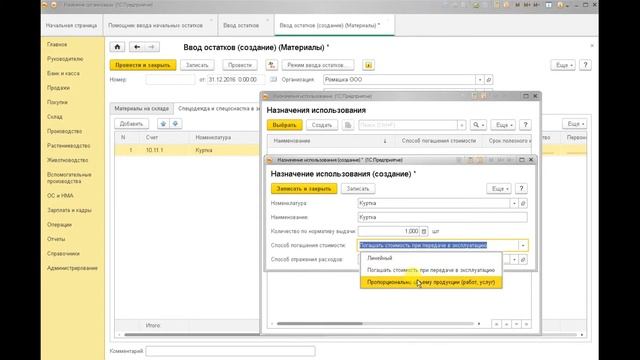Open Способ отражения расходов link icon
Screen dimensions: 640x360
point(523,260)
